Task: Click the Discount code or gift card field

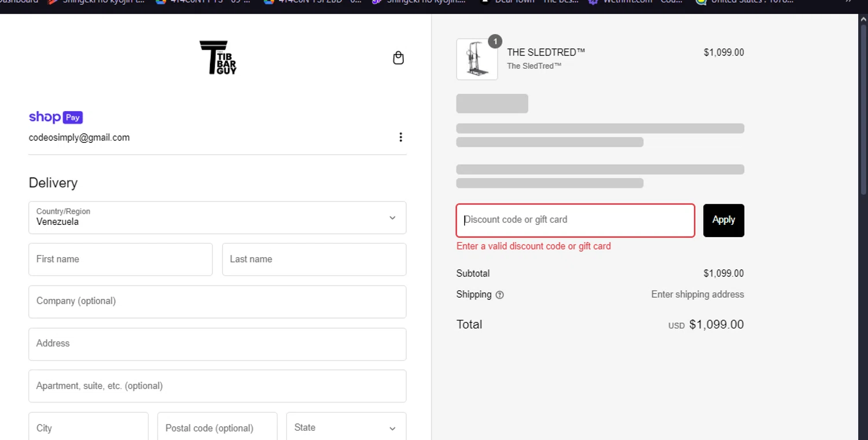Action: (x=575, y=220)
